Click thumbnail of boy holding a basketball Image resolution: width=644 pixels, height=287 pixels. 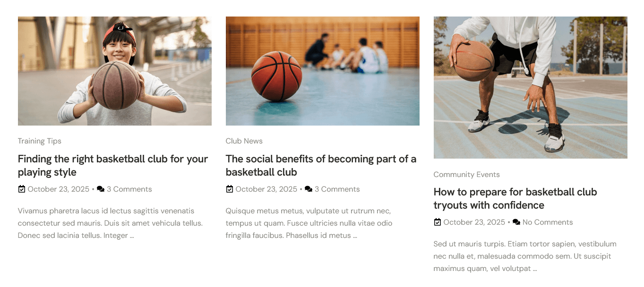115,71
